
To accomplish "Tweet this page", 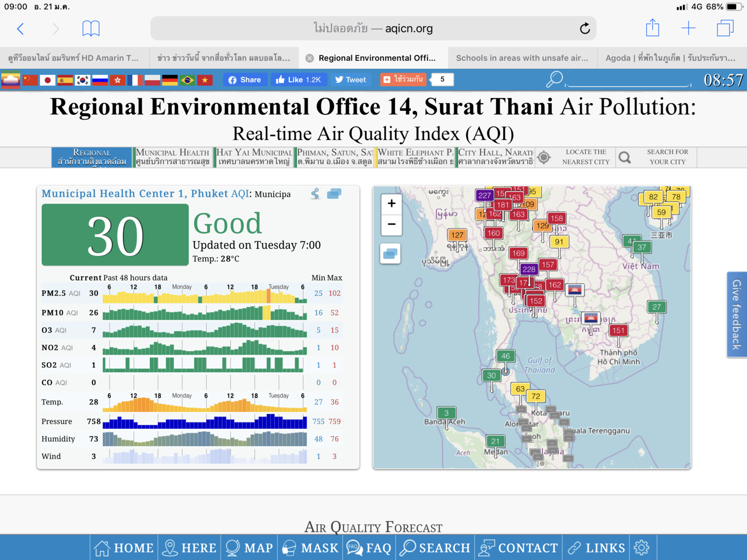I will (x=350, y=80).
